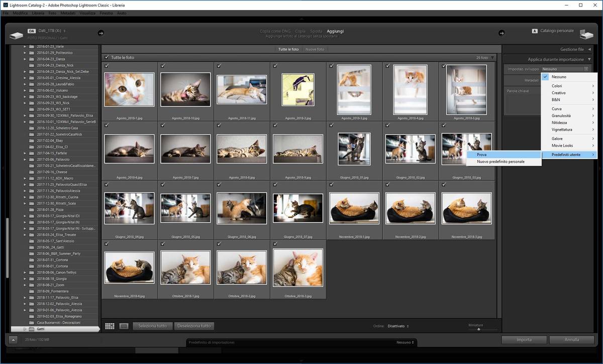
Task: Switch to loupe single-photo view icon
Action: click(124, 326)
